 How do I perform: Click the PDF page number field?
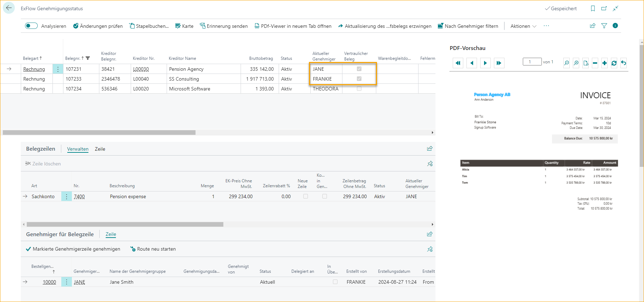[532, 62]
